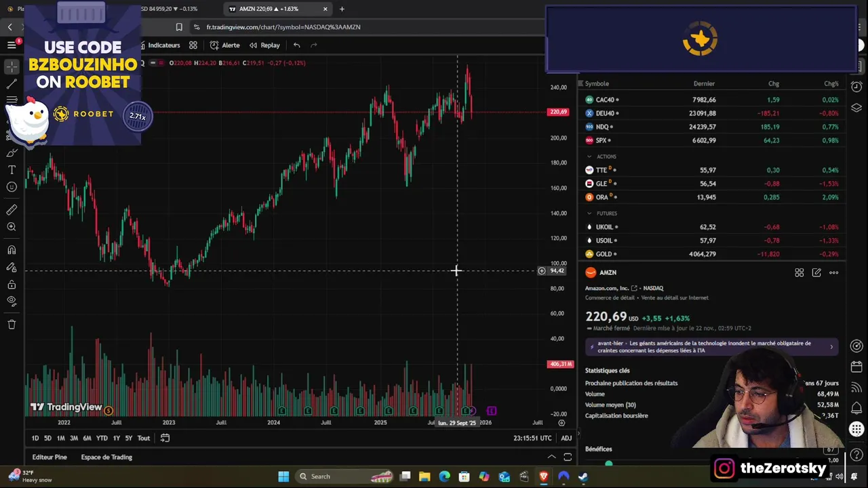Start bar Replay mode
The height and width of the screenshot is (488, 868).
pos(264,45)
